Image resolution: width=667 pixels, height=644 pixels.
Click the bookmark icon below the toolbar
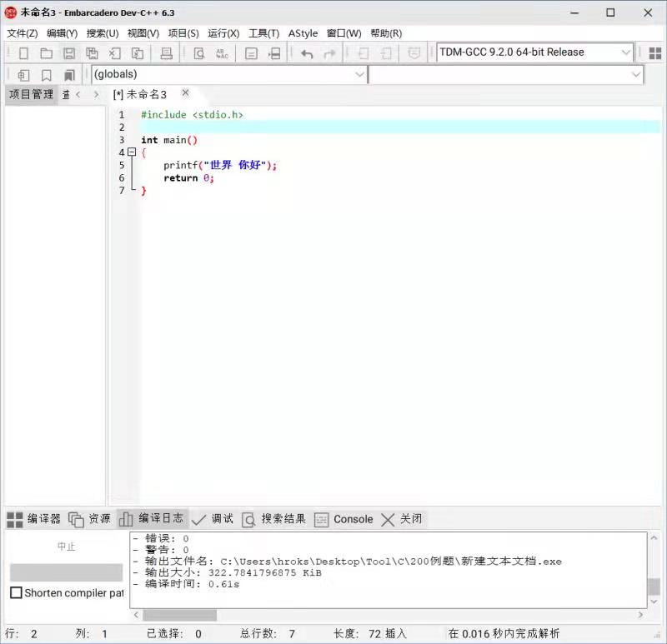[x=46, y=75]
